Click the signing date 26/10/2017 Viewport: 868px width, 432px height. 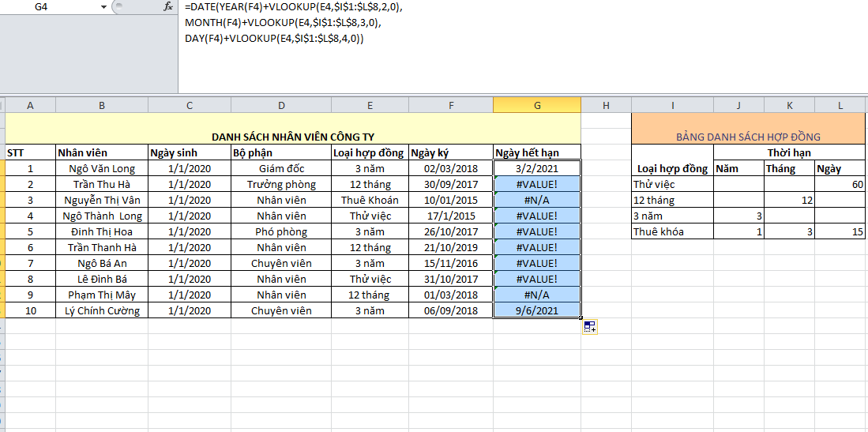[x=451, y=231]
